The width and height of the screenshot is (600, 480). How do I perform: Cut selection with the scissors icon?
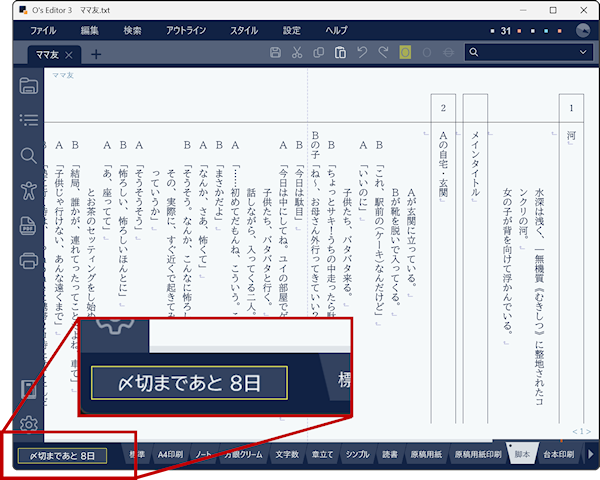[x=297, y=52]
